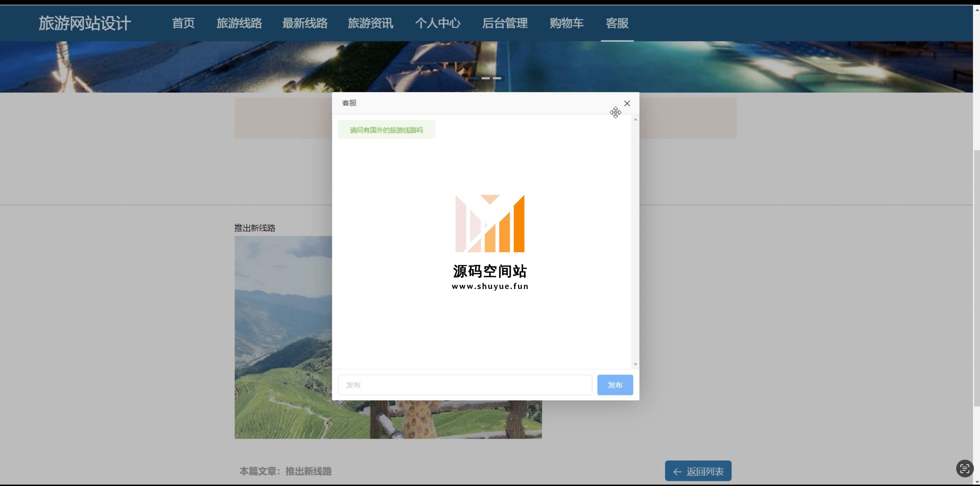Click the page vertical scrollbar thumb
This screenshot has height=486, width=980.
977,278
